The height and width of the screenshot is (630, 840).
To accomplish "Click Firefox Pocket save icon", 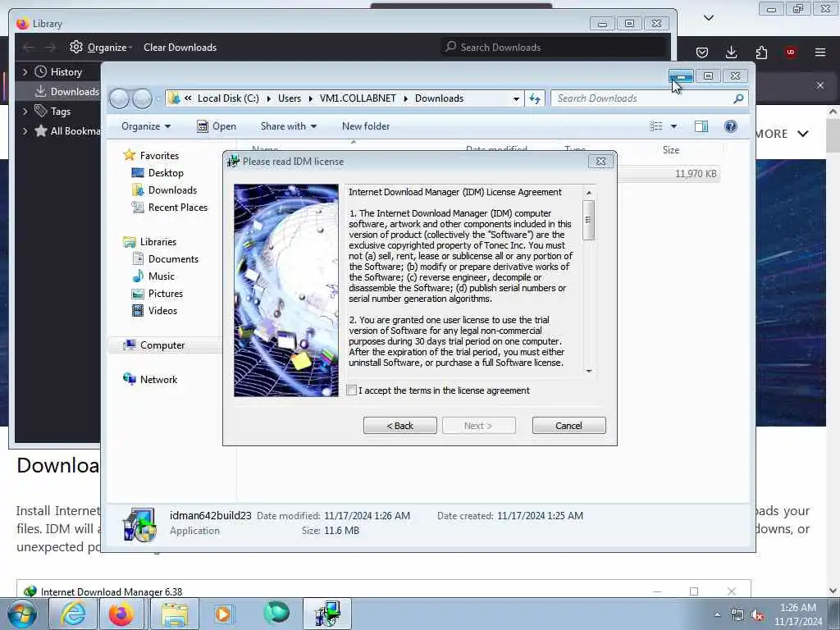I will [x=702, y=52].
